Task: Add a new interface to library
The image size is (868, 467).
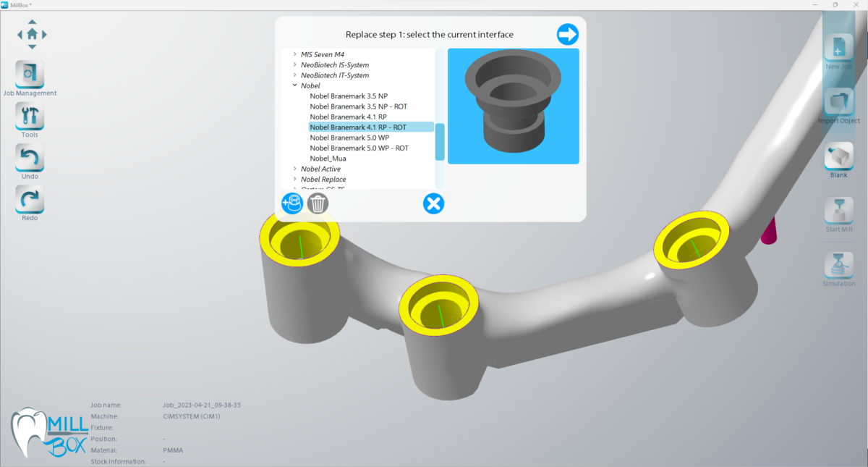Action: pos(292,203)
